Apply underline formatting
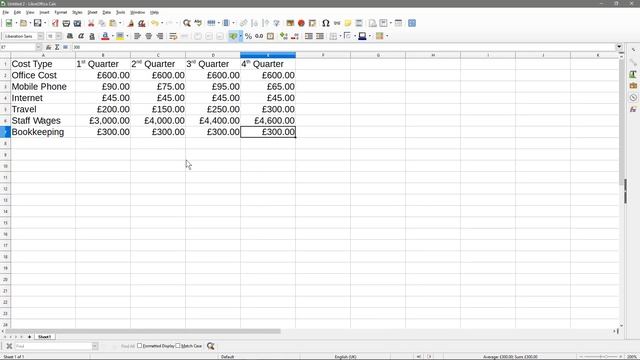This screenshot has height=360, width=640. pos(92,36)
